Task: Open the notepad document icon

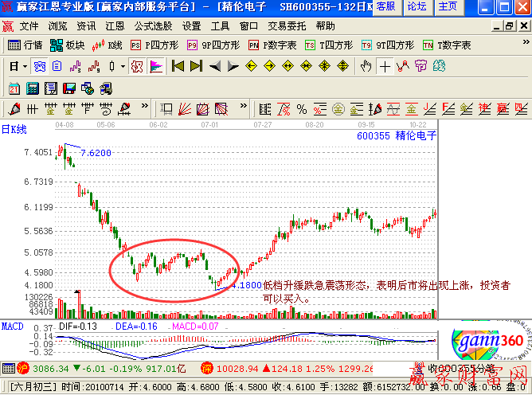Action: 51,88
